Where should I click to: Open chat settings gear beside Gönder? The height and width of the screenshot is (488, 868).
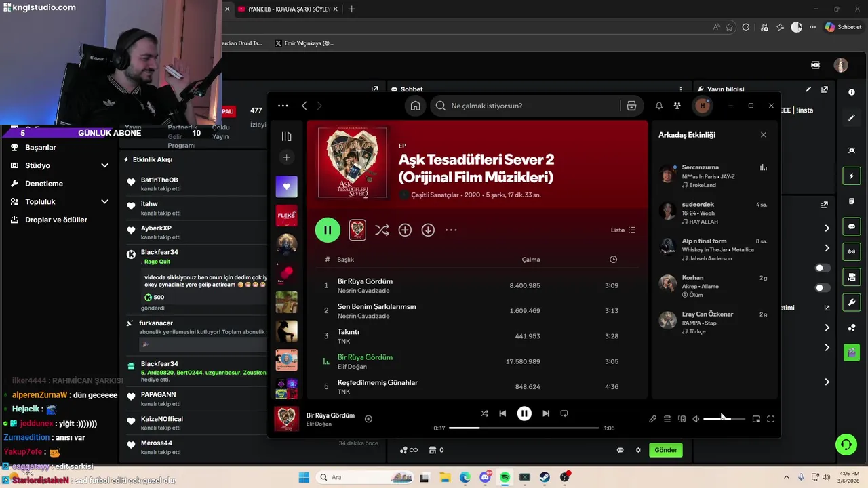click(x=638, y=450)
